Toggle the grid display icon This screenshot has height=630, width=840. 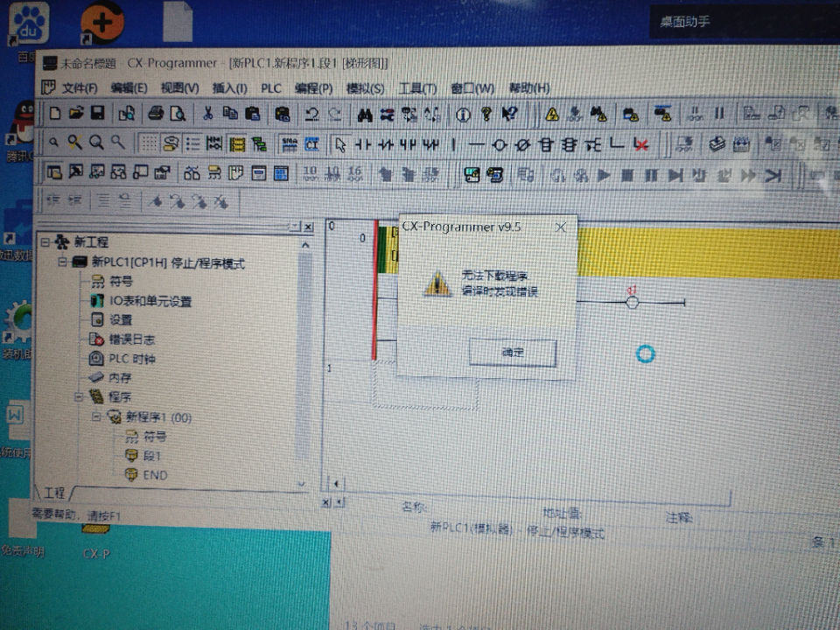tap(149, 143)
